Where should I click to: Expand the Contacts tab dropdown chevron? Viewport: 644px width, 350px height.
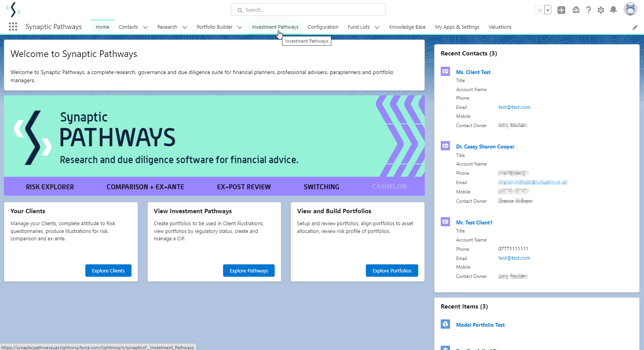[145, 27]
